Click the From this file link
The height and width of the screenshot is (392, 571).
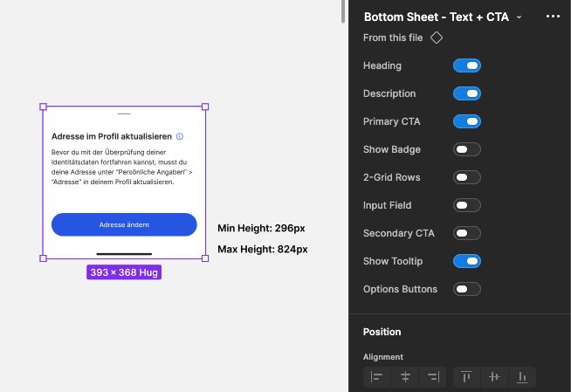[393, 38]
